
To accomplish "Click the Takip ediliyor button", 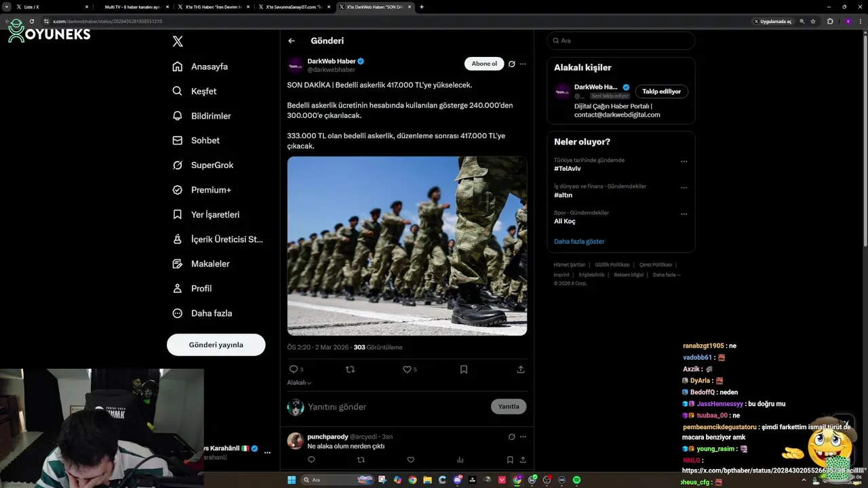I will (662, 91).
